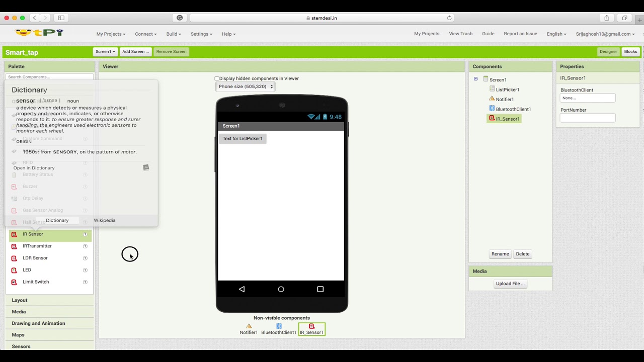
Task: Select IR_Sensor1 in non-visible components
Action: click(x=311, y=329)
